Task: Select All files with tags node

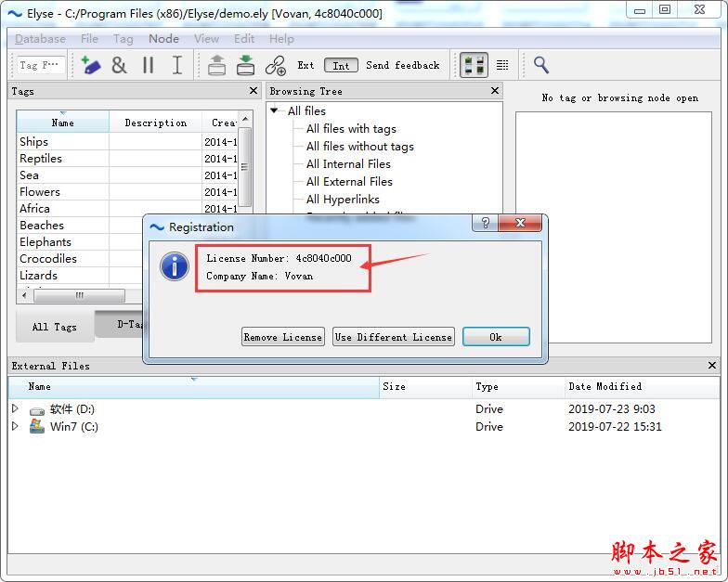Action: (x=351, y=128)
